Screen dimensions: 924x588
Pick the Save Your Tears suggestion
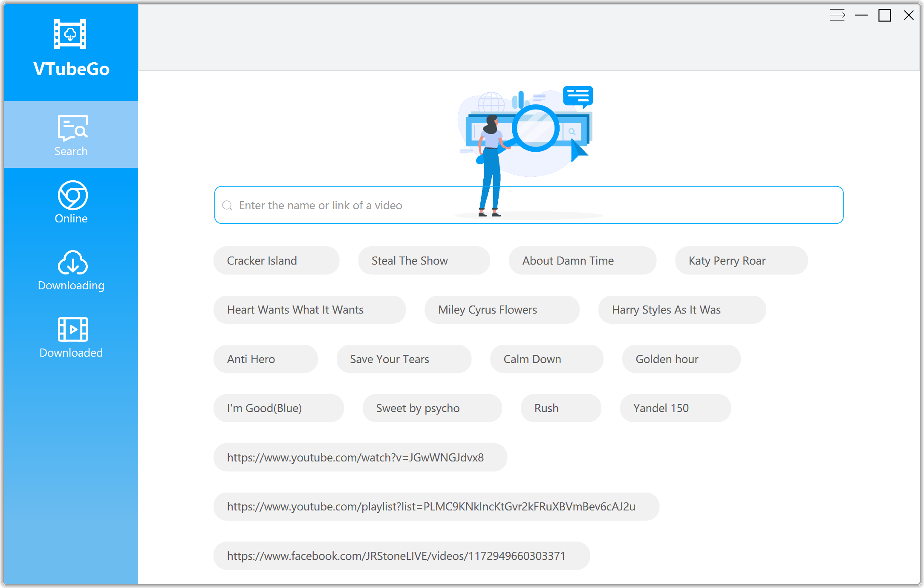(x=404, y=359)
